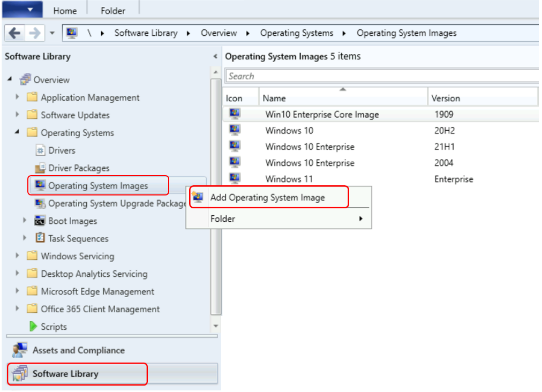Collapse the Operating Systems folder

point(17,132)
